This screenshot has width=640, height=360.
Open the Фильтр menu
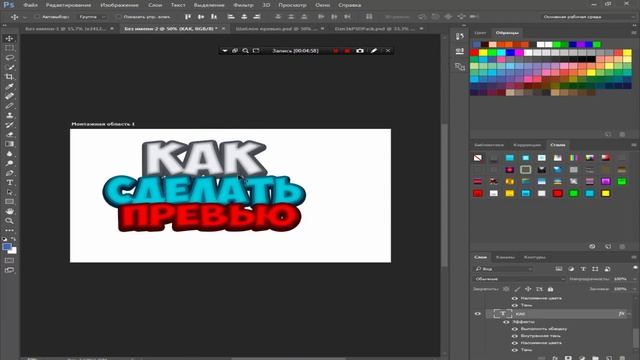pyautogui.click(x=243, y=5)
